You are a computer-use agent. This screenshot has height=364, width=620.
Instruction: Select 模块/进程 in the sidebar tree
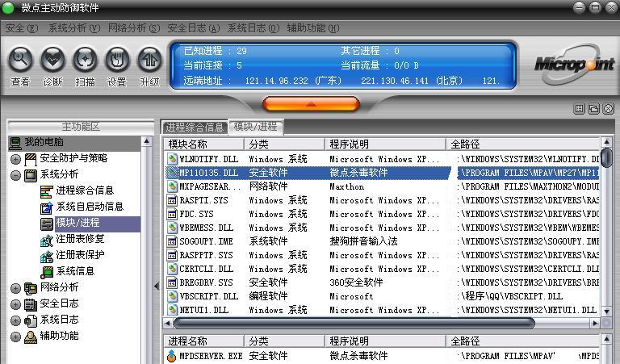(77, 223)
